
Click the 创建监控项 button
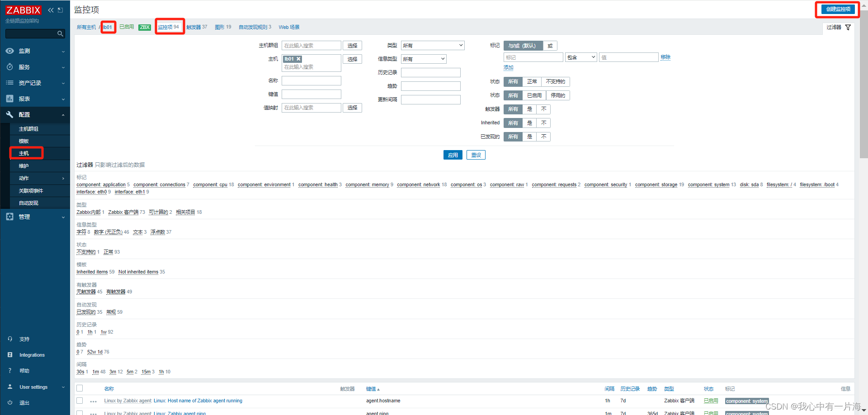[838, 9]
